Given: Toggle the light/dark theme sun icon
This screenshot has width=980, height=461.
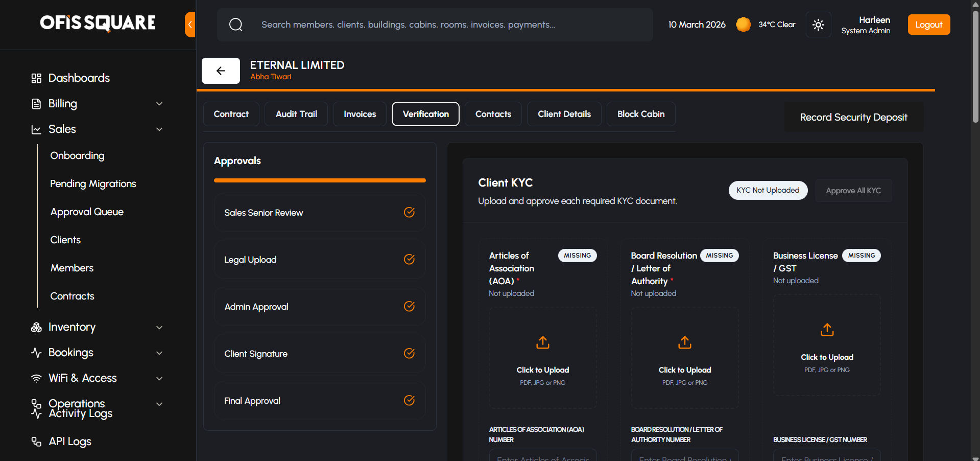Looking at the screenshot, I should tap(818, 25).
